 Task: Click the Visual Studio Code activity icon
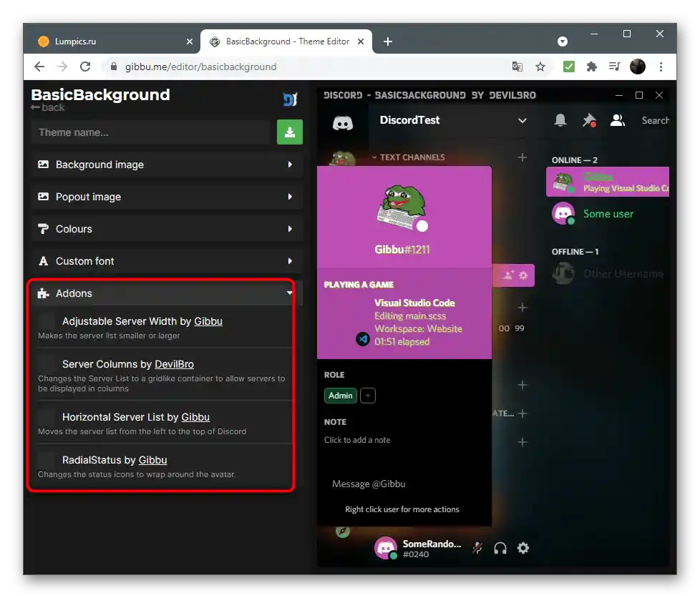click(362, 339)
